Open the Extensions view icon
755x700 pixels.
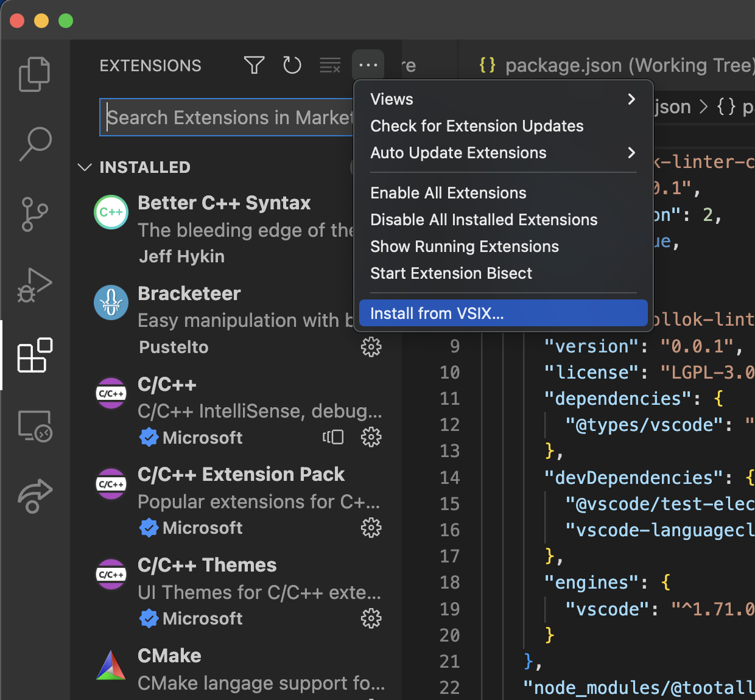[35, 355]
